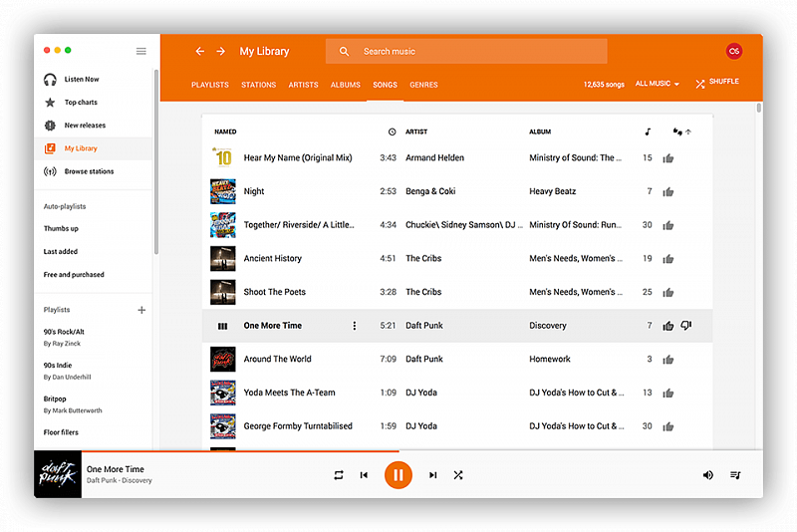Expand the ALL MUSIC dropdown
The height and width of the screenshot is (532, 797).
click(x=657, y=85)
